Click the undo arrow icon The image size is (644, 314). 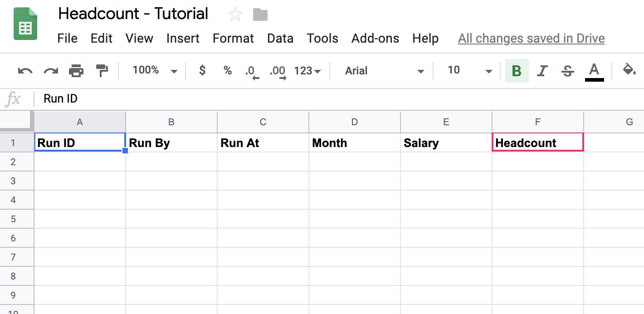click(x=25, y=71)
